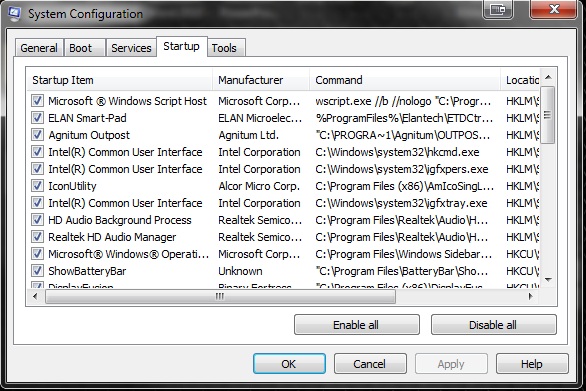
Task: Click the igfxpers.exe command cell
Action: coord(402,169)
